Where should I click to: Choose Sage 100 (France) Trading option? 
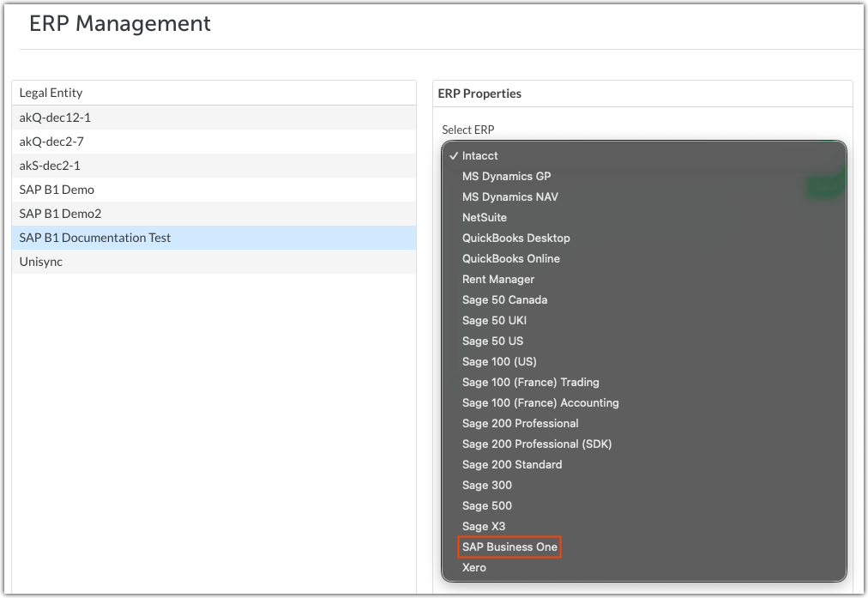click(644, 382)
